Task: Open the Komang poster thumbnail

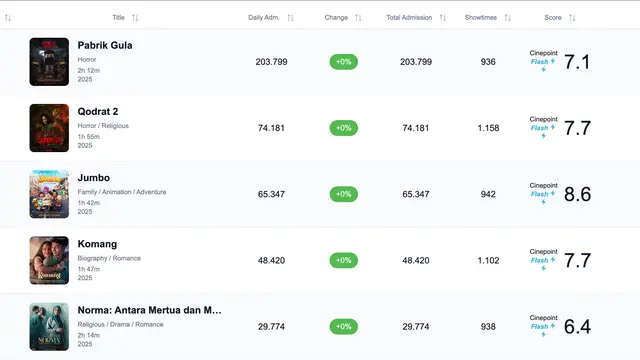Action: click(49, 260)
